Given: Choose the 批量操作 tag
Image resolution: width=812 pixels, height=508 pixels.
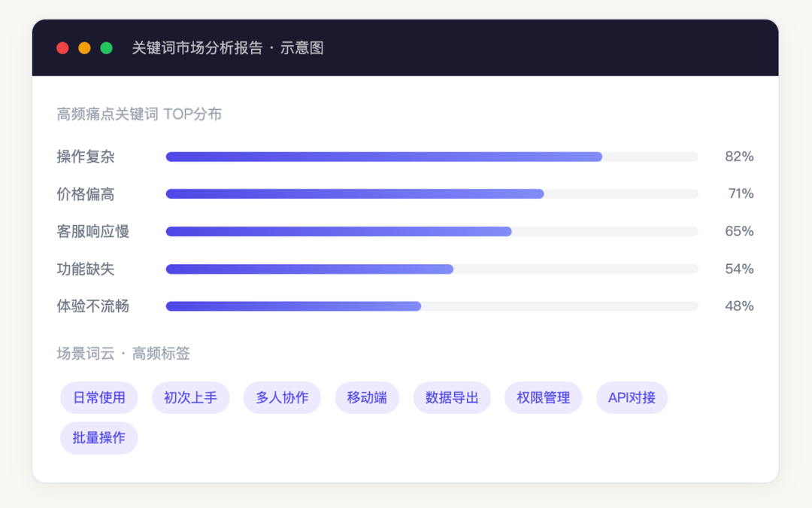Looking at the screenshot, I should click(x=99, y=438).
